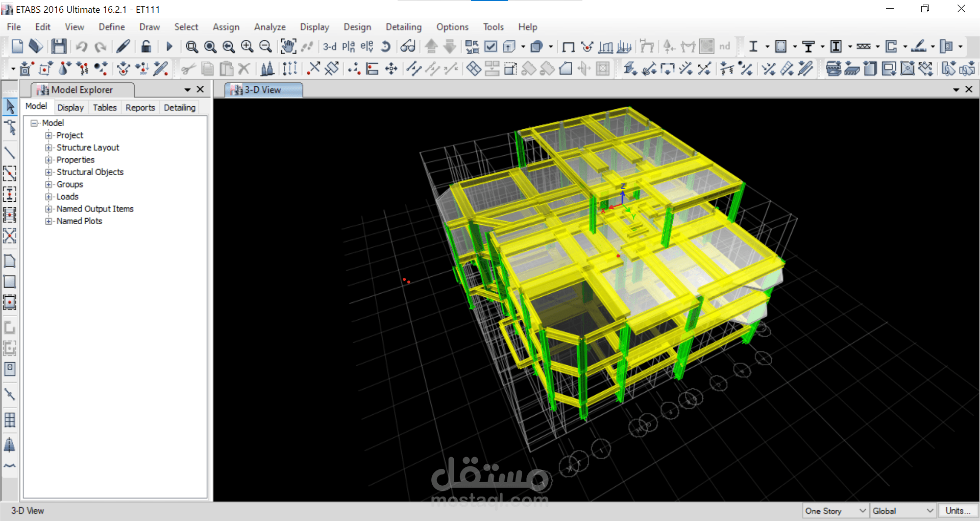Click the Perspective Toggle glasses icon

[408, 46]
